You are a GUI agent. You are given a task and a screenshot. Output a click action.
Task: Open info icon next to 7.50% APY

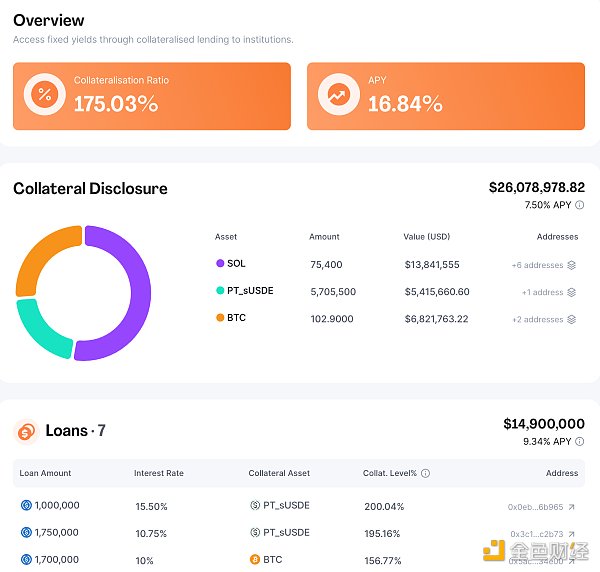click(580, 205)
